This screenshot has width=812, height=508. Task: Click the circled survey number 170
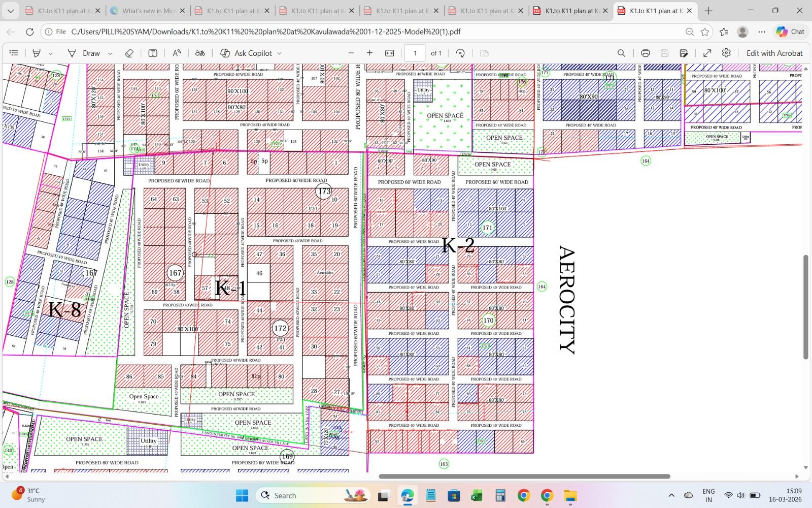(x=488, y=321)
